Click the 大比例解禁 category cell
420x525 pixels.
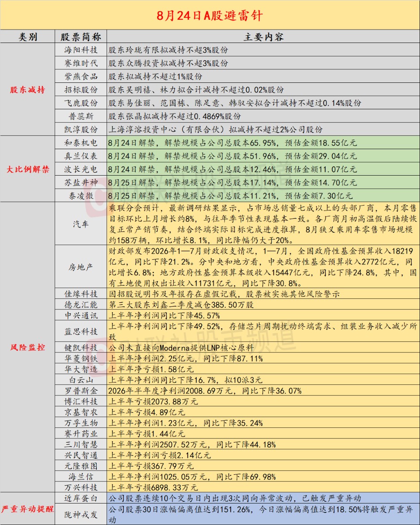(x=27, y=169)
